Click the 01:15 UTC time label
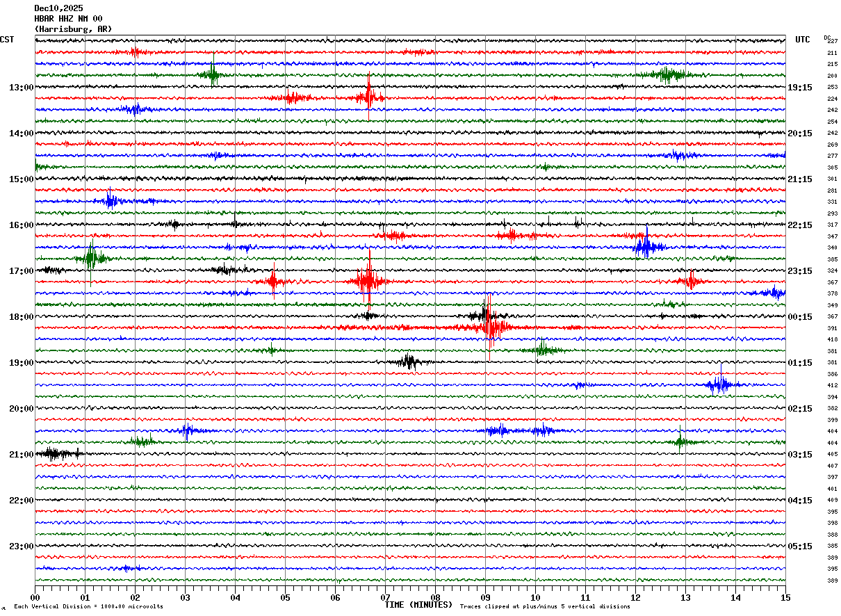Screen dimensions: 841x616 (800, 363)
